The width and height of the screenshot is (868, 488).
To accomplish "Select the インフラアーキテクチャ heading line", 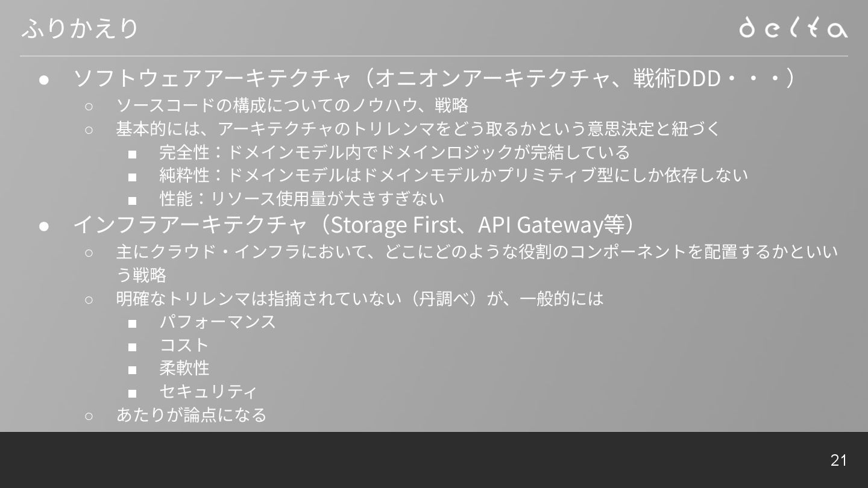I will (354, 224).
